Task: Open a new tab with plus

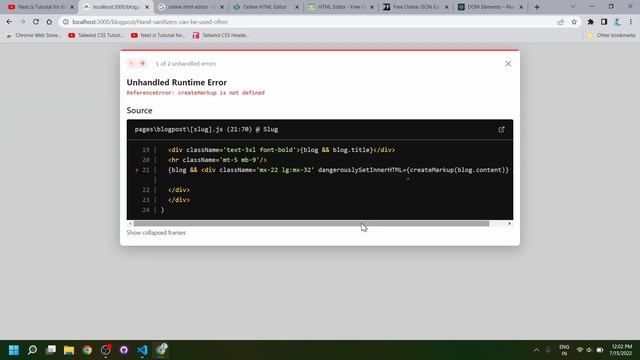Action: point(537,7)
